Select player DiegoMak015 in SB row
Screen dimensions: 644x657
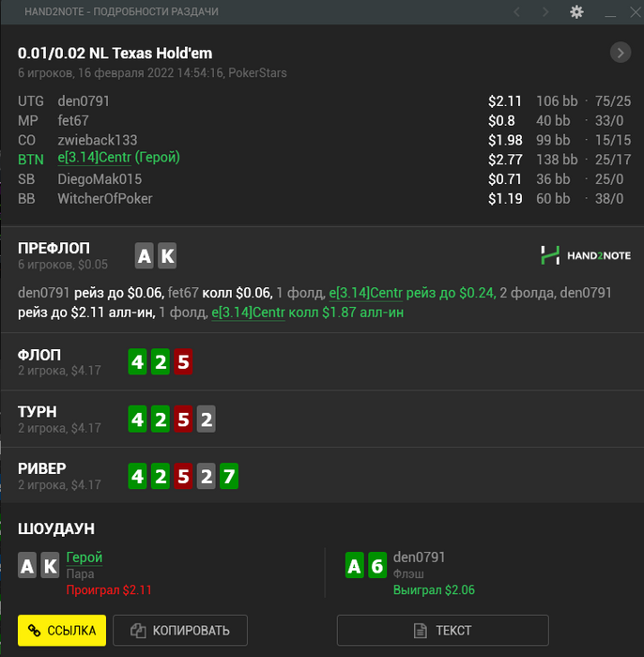coord(100,179)
